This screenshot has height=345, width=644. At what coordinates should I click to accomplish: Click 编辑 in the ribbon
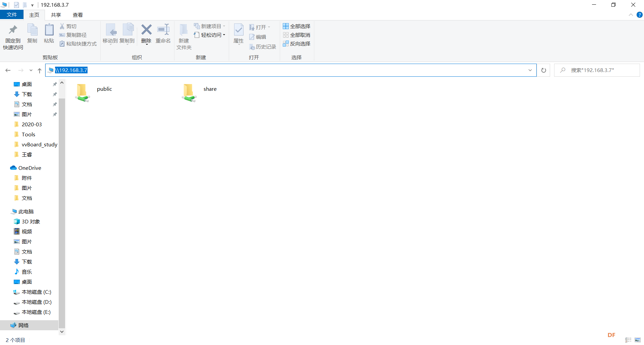[x=258, y=37]
